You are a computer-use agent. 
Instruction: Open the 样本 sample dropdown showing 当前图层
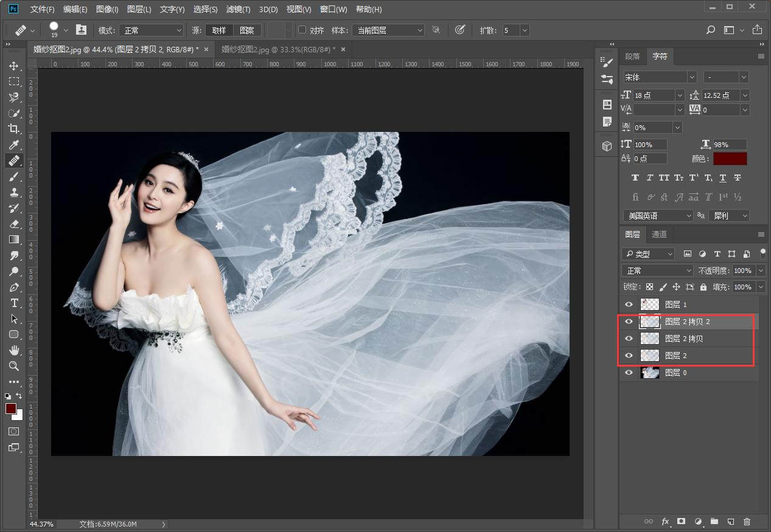click(x=388, y=30)
